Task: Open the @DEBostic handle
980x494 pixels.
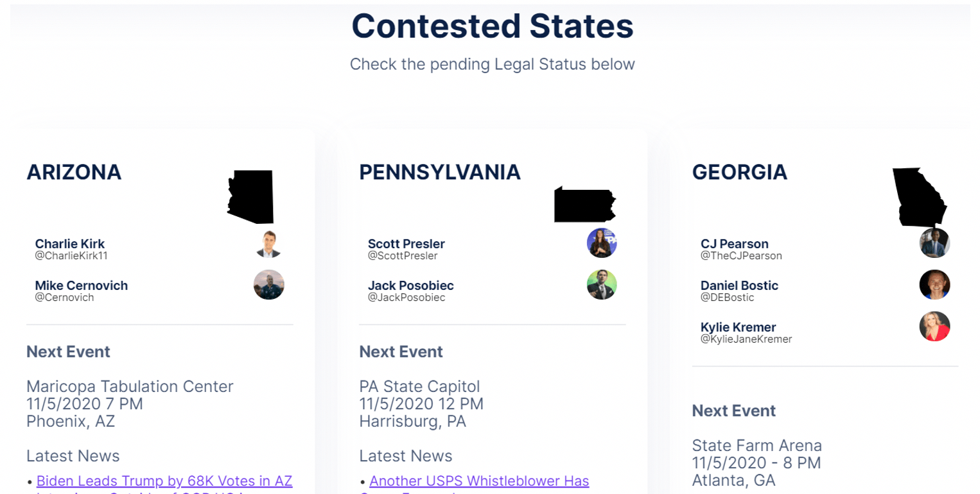Action: (x=728, y=297)
